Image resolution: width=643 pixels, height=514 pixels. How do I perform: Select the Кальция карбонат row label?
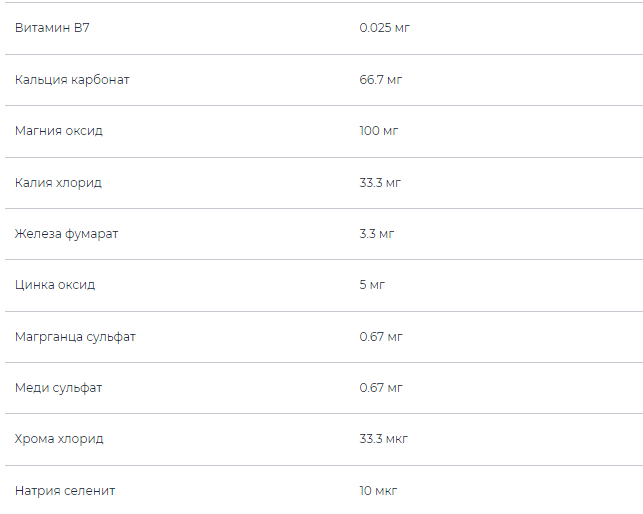(x=72, y=79)
